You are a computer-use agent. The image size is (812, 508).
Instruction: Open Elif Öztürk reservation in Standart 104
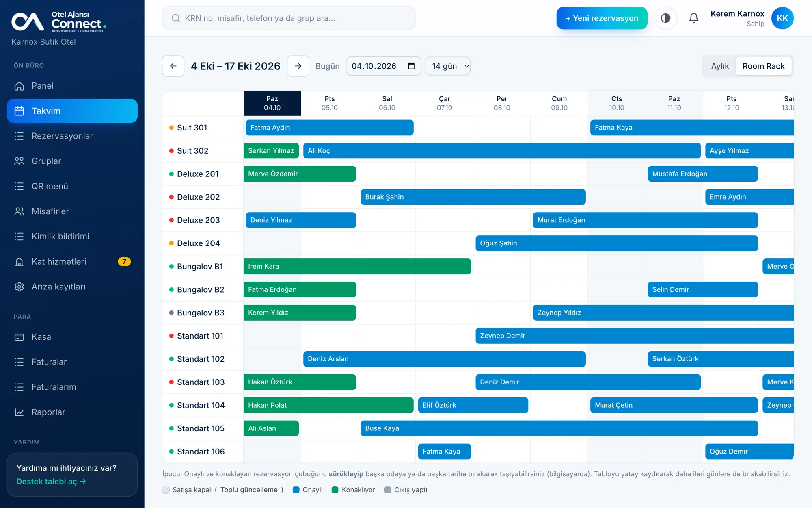pyautogui.click(x=473, y=405)
